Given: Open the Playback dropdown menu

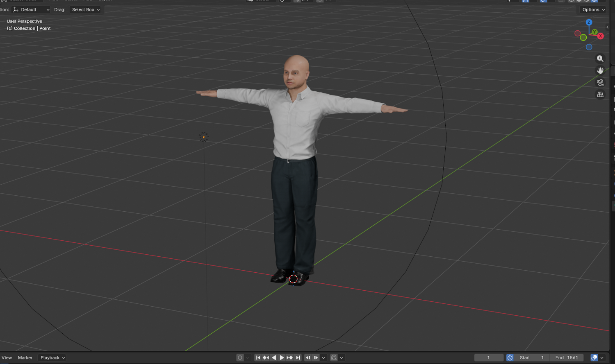Looking at the screenshot, I should point(52,357).
